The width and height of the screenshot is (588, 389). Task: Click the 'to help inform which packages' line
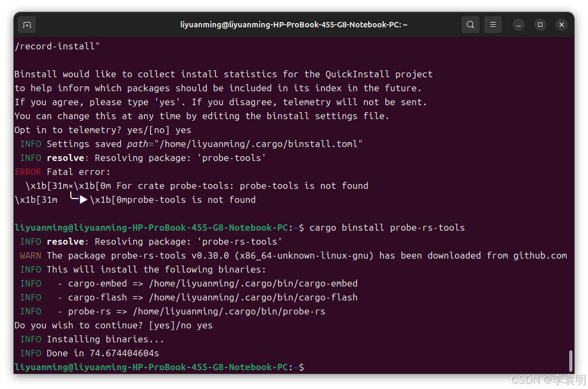pos(218,88)
